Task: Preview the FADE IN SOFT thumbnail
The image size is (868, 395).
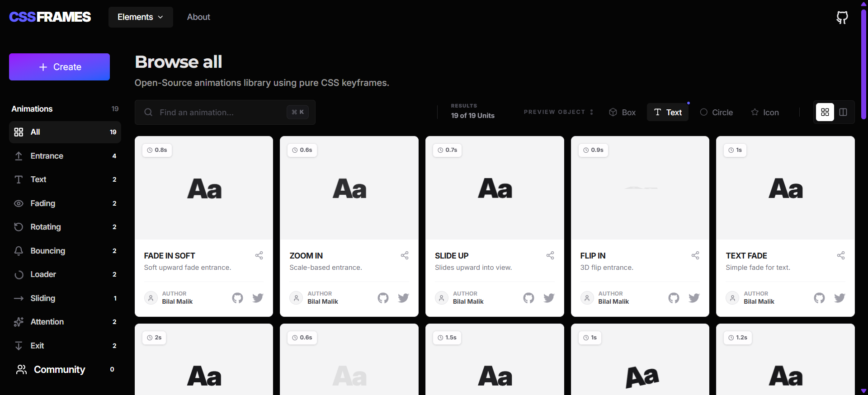Action: [204, 188]
